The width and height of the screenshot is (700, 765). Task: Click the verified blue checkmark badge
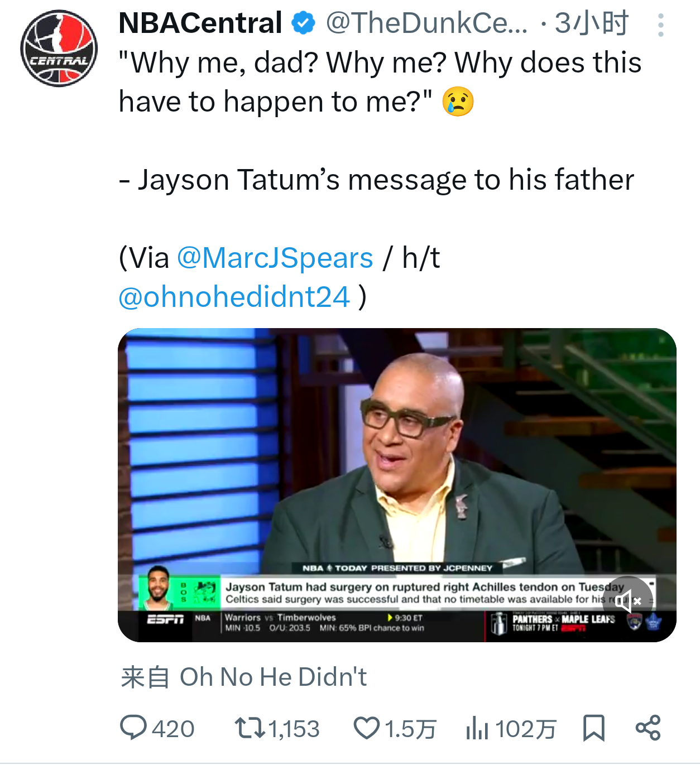point(304,23)
